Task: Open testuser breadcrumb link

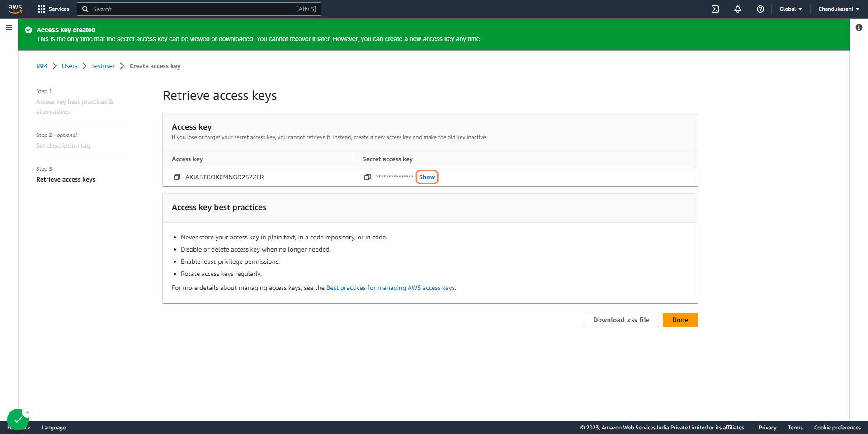Action: tap(103, 66)
